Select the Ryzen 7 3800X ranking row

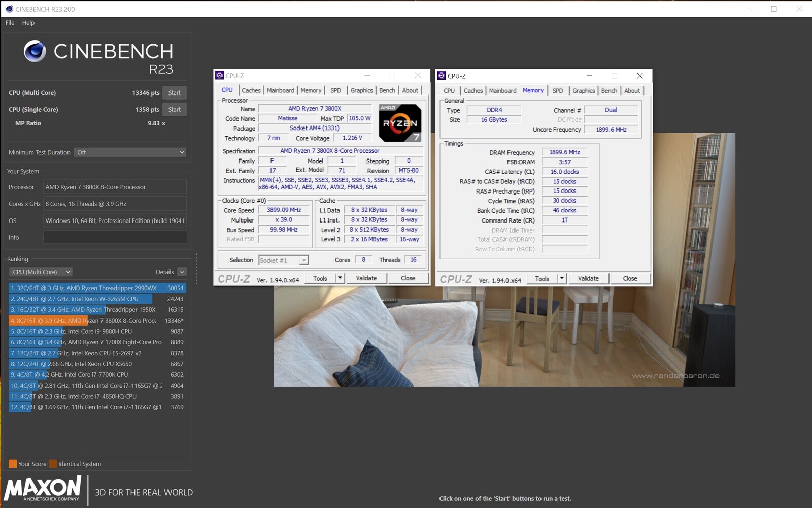(97, 321)
